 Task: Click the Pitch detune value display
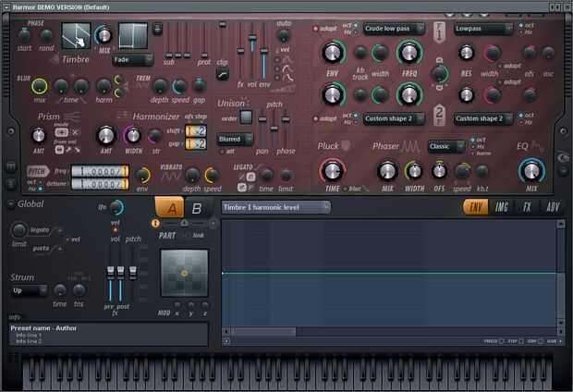pos(100,184)
